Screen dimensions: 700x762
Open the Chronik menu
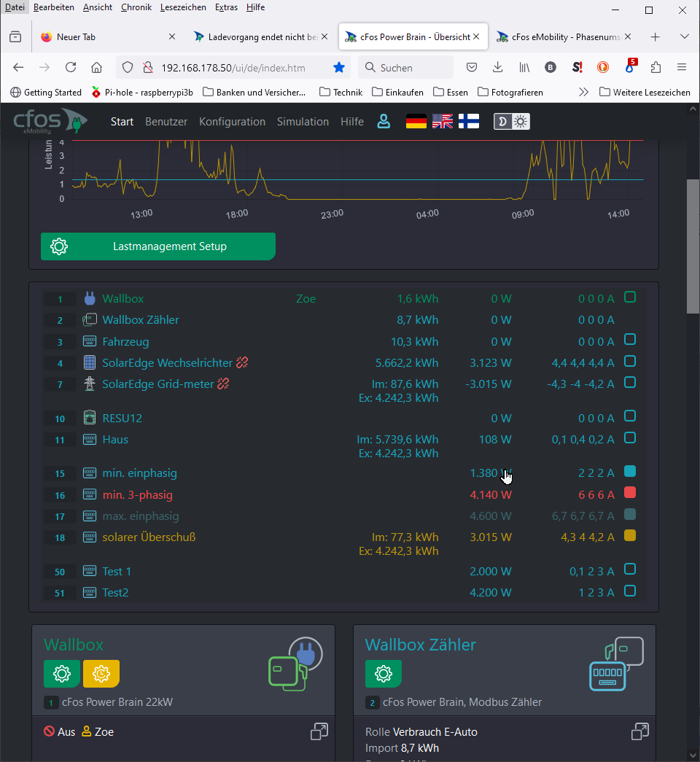[136, 7]
